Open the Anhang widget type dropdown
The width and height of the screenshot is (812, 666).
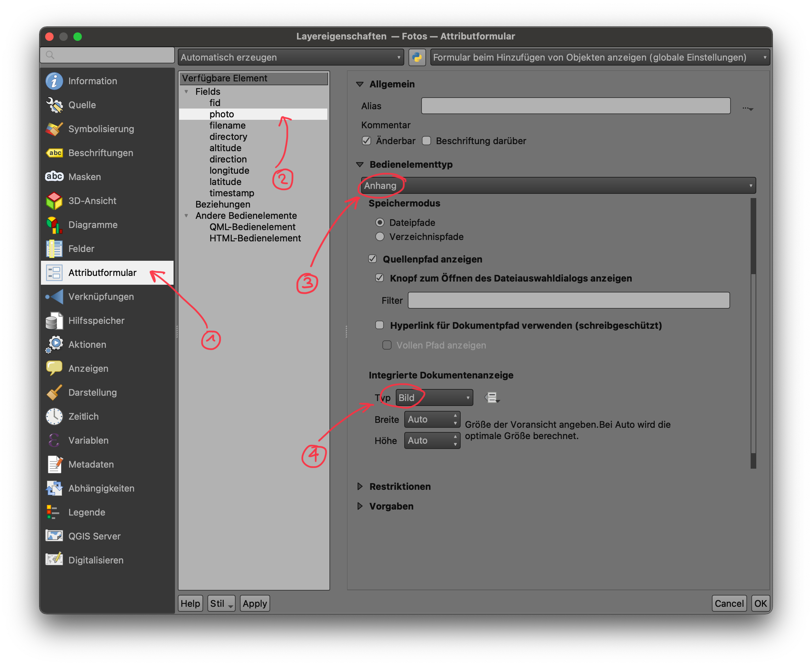click(557, 185)
